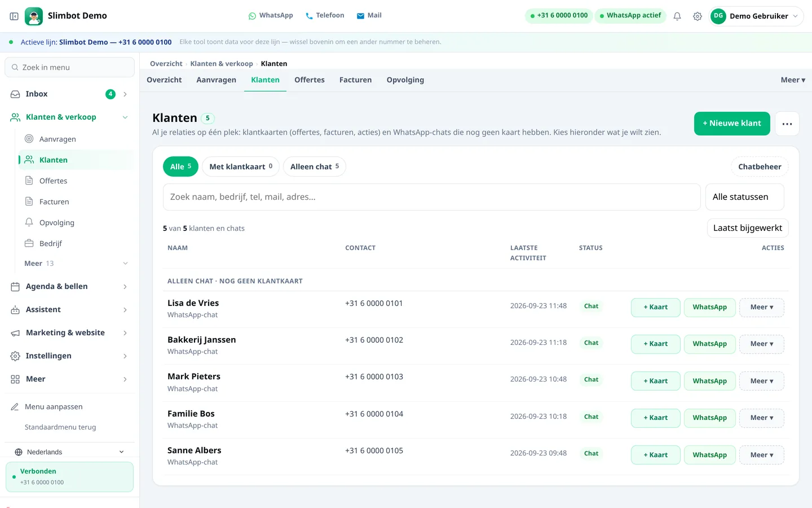Click the Telefoon phone icon in header
The height and width of the screenshot is (508, 812).
[x=309, y=16]
